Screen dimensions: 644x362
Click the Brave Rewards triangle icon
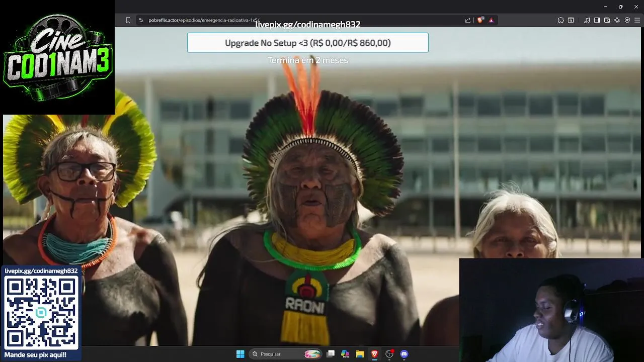coord(491,20)
